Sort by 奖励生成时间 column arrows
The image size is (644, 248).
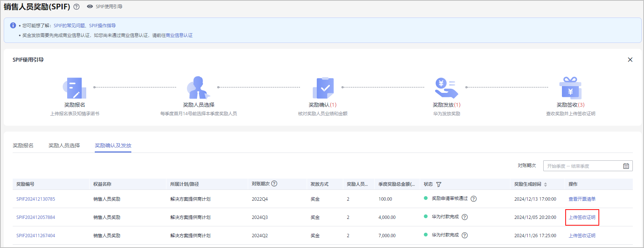pyautogui.click(x=545, y=184)
